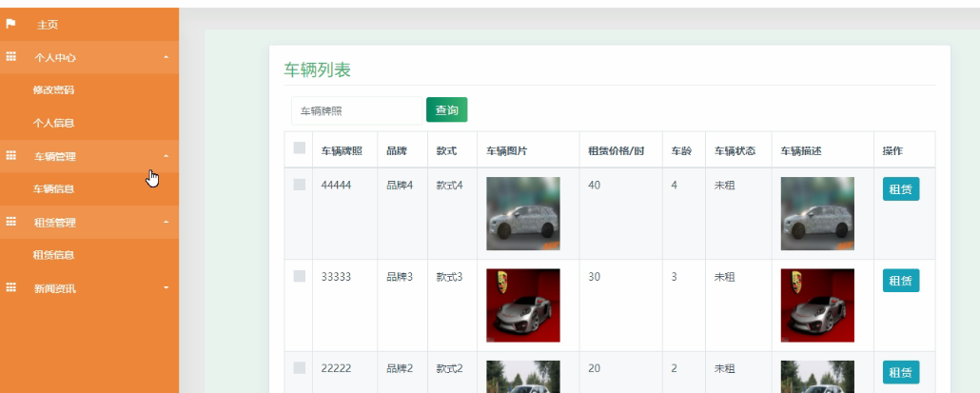Click the 操作 column header
The image size is (980, 393).
point(892,151)
